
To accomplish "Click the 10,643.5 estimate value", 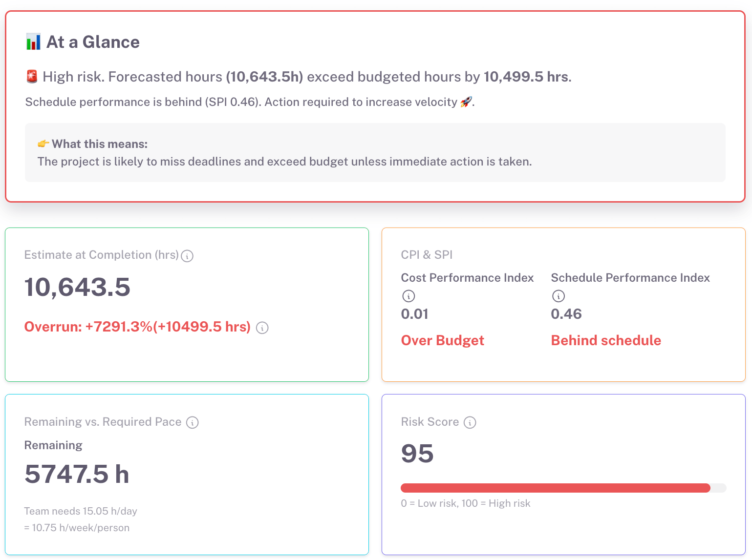I will (77, 287).
